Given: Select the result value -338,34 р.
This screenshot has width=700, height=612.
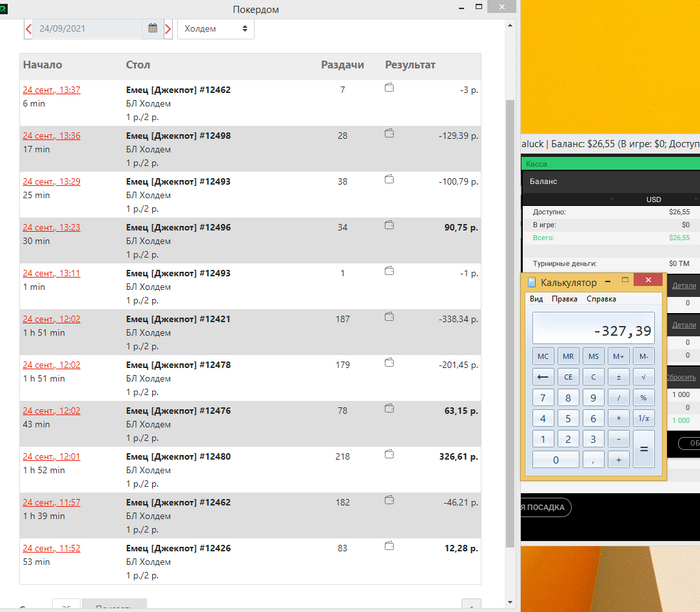Looking at the screenshot, I should pos(458,319).
